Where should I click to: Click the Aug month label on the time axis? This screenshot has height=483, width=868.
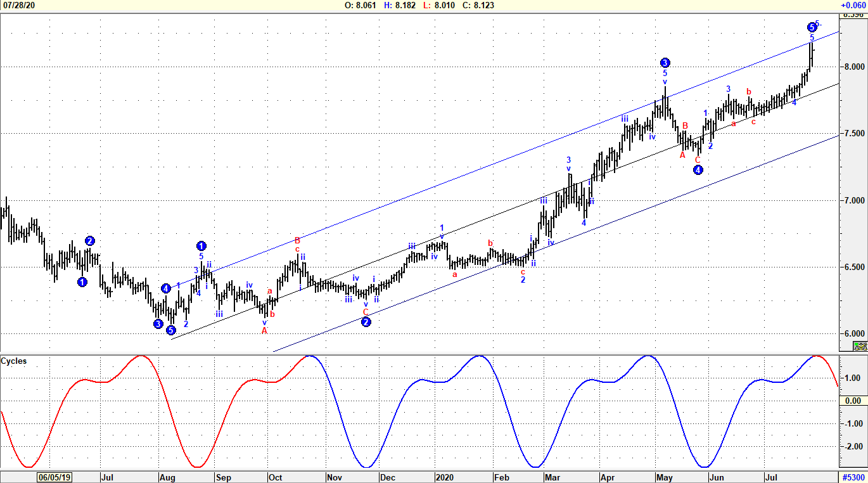click(168, 477)
